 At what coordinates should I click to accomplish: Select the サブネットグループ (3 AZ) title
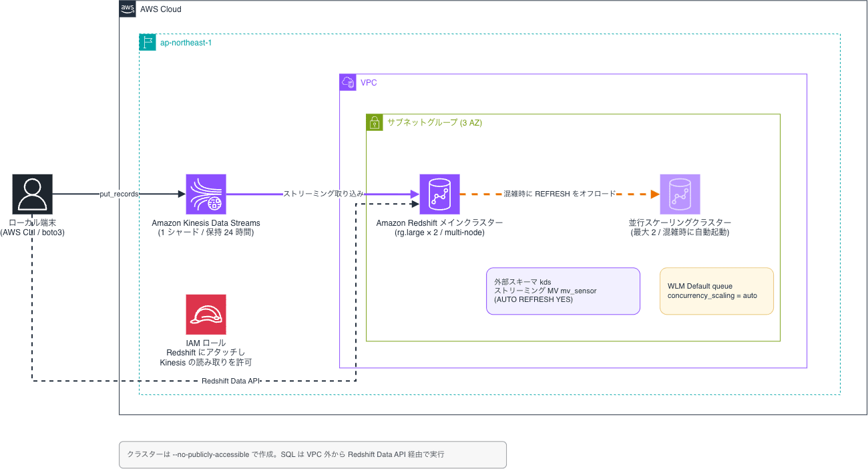coord(435,123)
